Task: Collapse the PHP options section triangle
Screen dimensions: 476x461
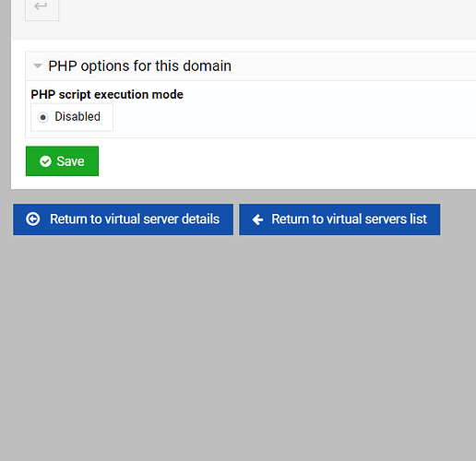Action: tap(38, 65)
